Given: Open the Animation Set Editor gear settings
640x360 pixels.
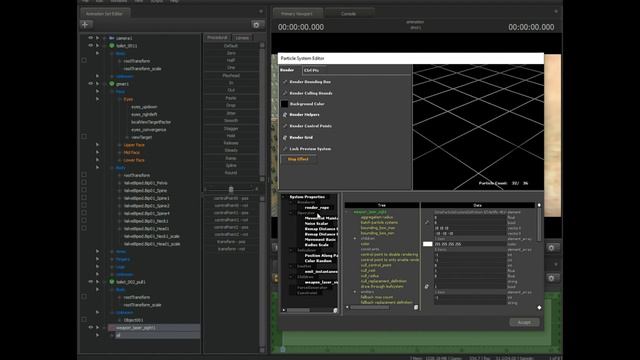Looking at the screenshot, I should [256, 25].
